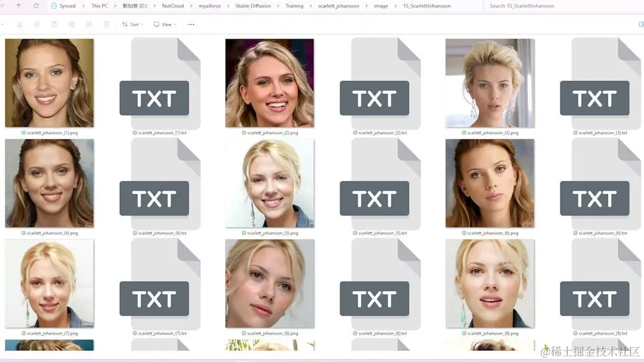Select thumbnail scarlett_johansson_(2).png
Image resolution: width=644 pixels, height=362 pixels.
(x=269, y=83)
